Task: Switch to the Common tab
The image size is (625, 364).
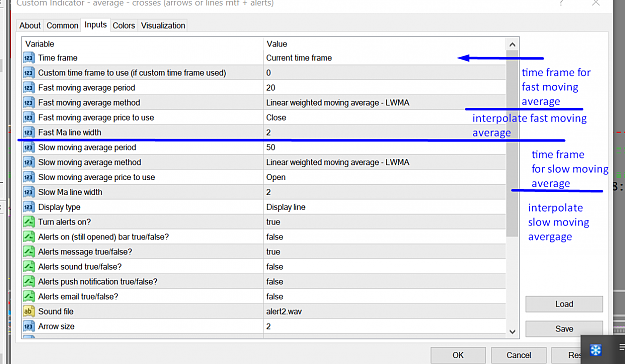Action: point(62,26)
